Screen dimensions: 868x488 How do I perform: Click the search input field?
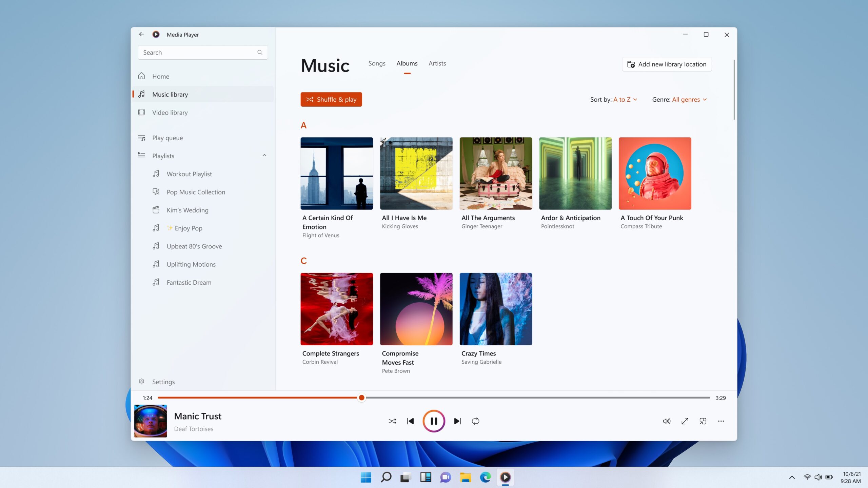[201, 53]
